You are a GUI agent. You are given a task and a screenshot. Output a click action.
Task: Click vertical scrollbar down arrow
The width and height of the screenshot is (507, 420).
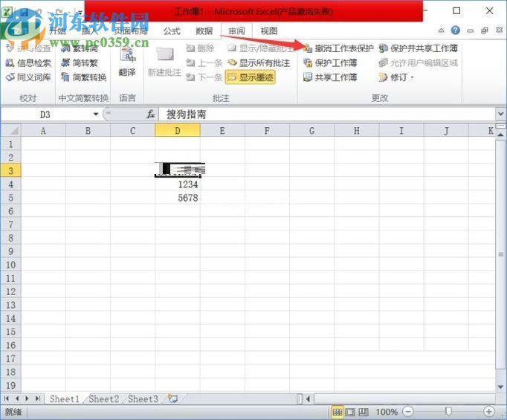[x=500, y=387]
